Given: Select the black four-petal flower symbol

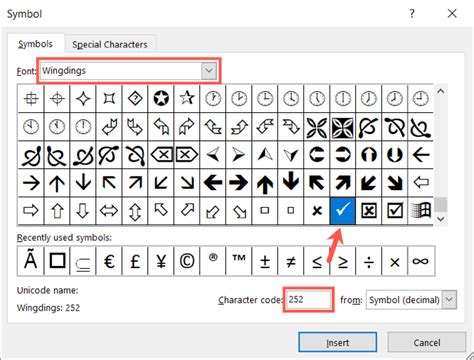Looking at the screenshot, I should 317,127.
